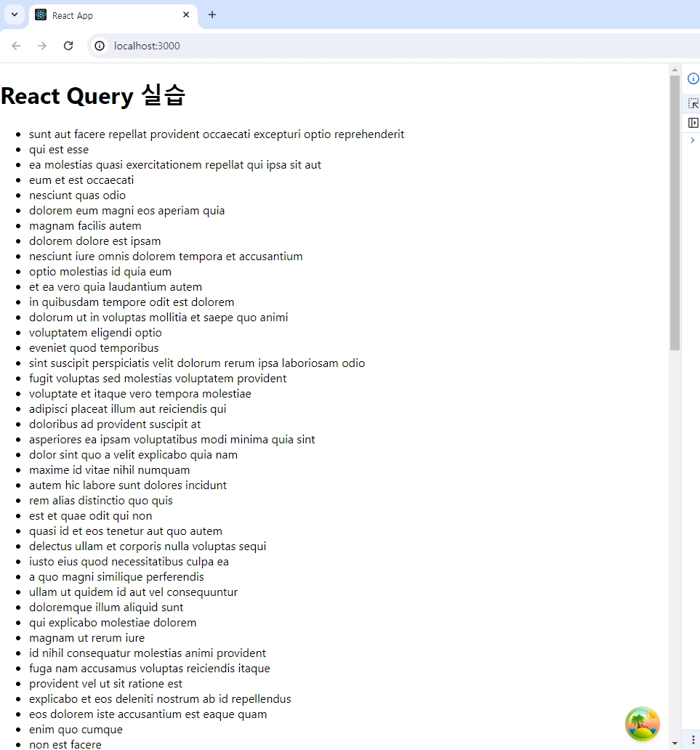The width and height of the screenshot is (700, 750).
Task: Click 'eum et est occaecati' list item
Action: click(81, 180)
